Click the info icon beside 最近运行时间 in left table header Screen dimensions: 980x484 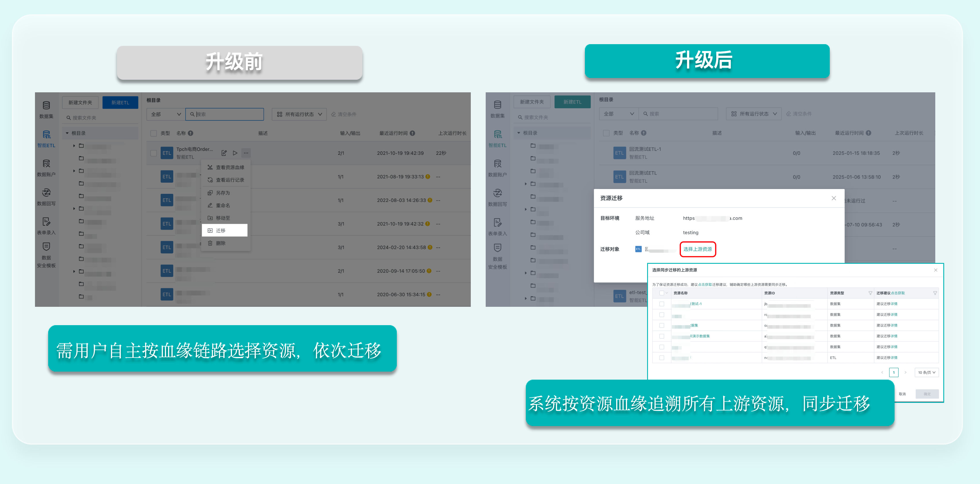(412, 133)
